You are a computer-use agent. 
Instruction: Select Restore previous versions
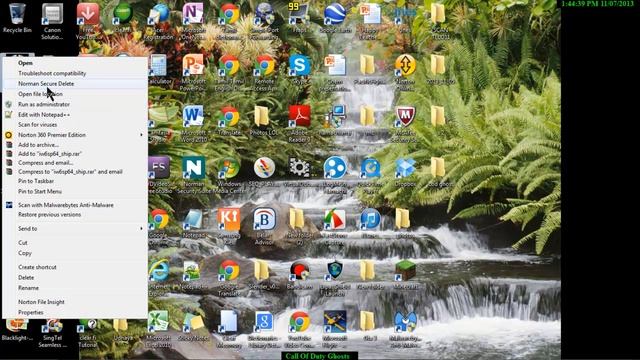[75, 214]
